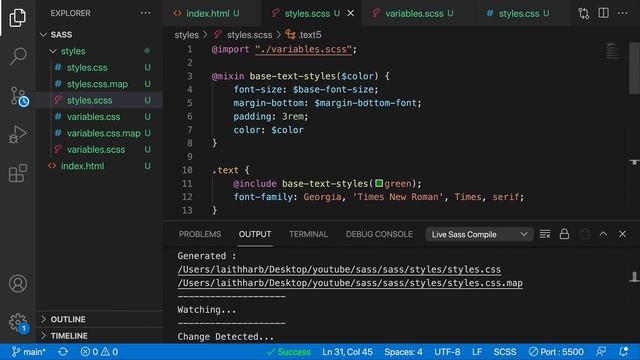The image size is (640, 360).
Task: Open variables.css in the explorer
Action: click(x=99, y=117)
